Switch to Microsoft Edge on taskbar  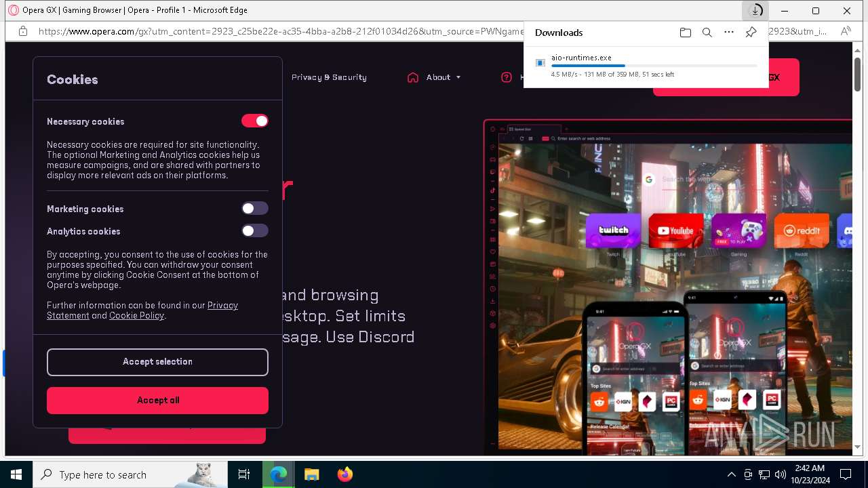click(279, 474)
